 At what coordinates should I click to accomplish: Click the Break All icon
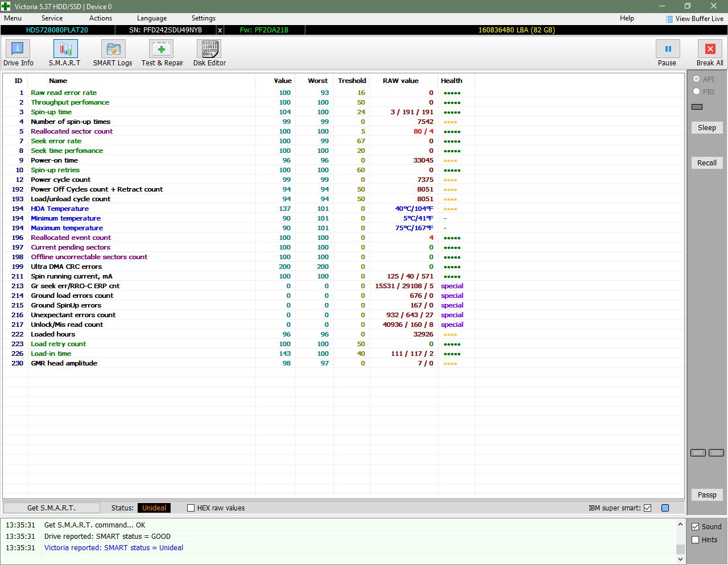(710, 49)
